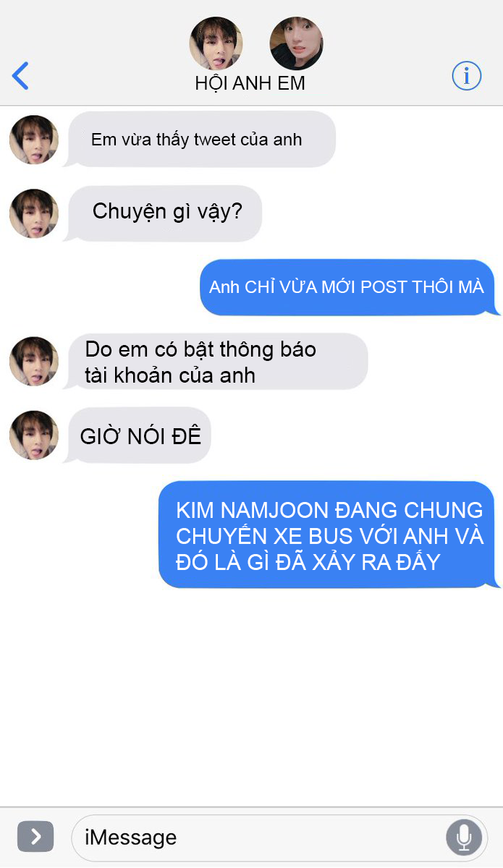Tap the 'GIỜ NÓI ĐÊ' message bubble
The width and height of the screenshot is (503, 868).
coord(138,435)
